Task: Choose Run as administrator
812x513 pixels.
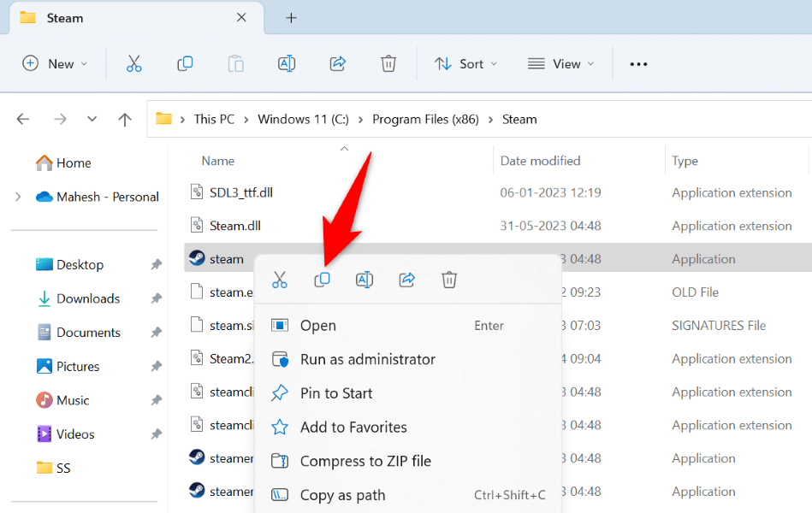Action: (408, 359)
